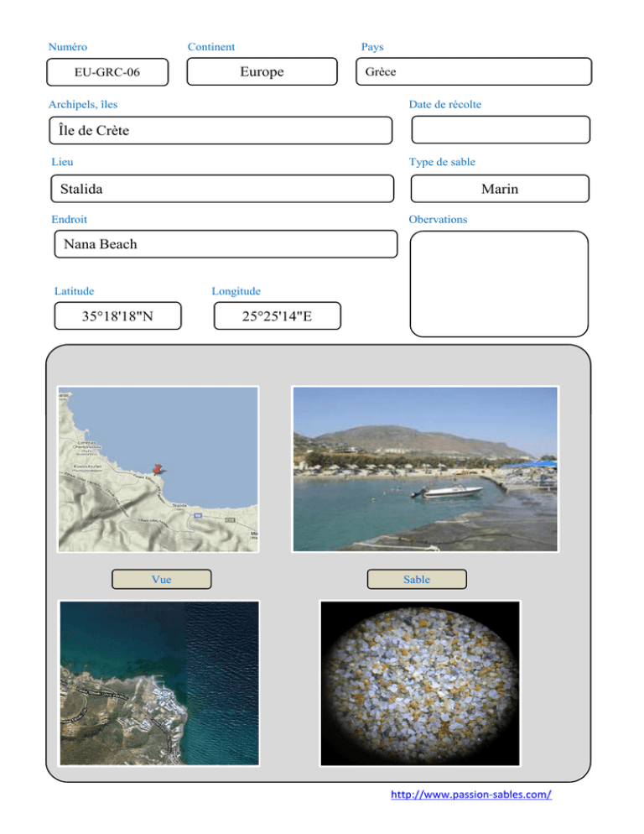
Task: Click the Pays field showing Grèce
Action: pyautogui.click(x=474, y=72)
